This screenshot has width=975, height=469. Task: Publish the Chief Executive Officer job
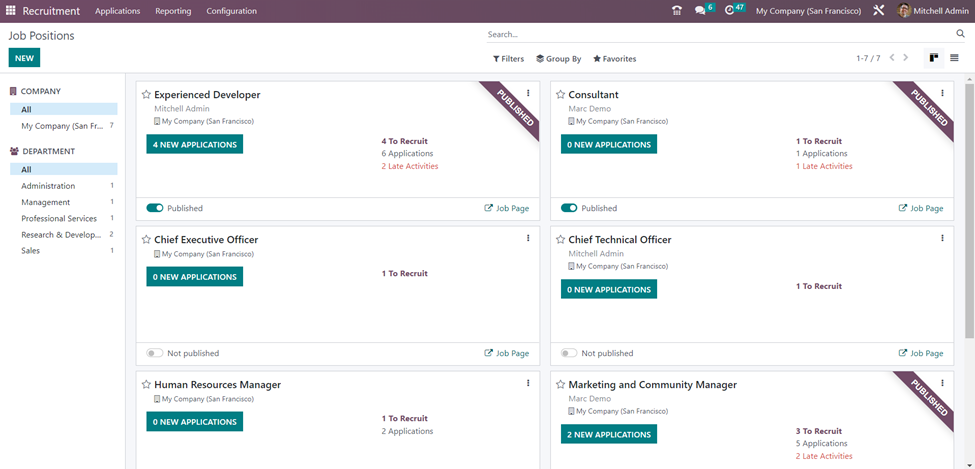click(154, 353)
